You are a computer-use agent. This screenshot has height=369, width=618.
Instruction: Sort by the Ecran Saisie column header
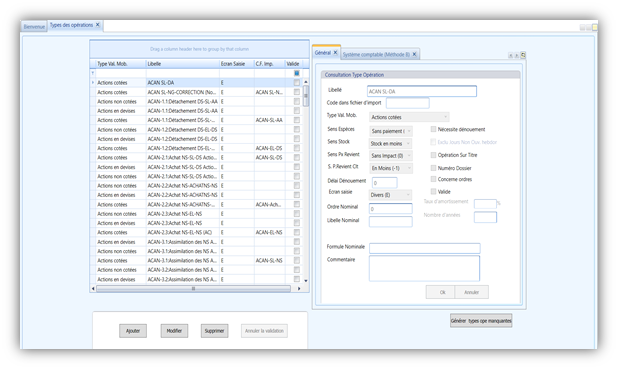tap(236, 63)
